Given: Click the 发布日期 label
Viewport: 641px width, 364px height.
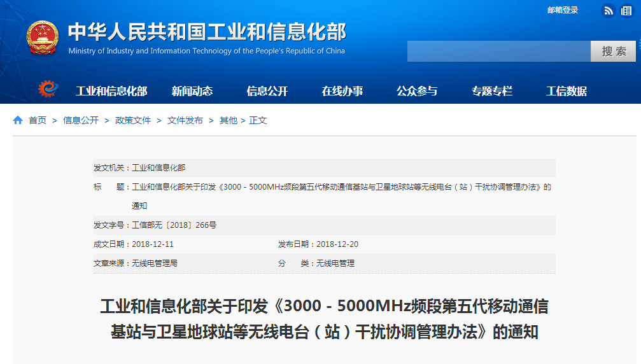Looking at the screenshot, I should pos(293,244).
